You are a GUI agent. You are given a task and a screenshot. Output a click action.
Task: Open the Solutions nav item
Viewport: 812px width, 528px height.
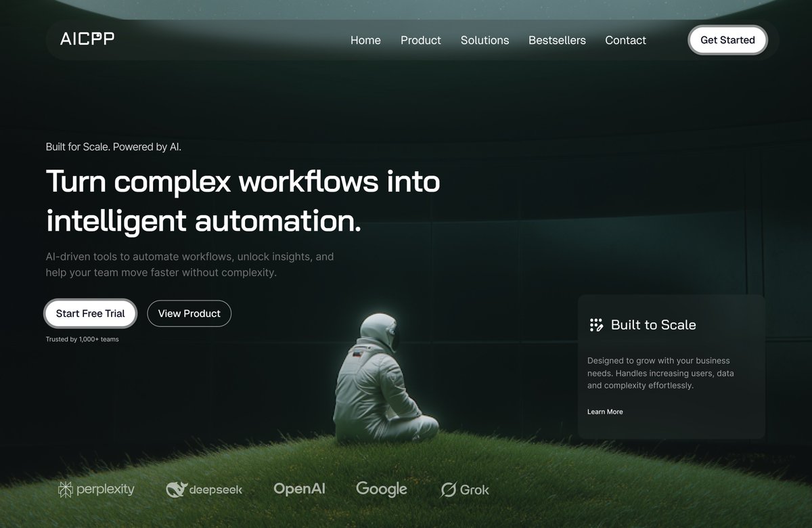pos(484,40)
